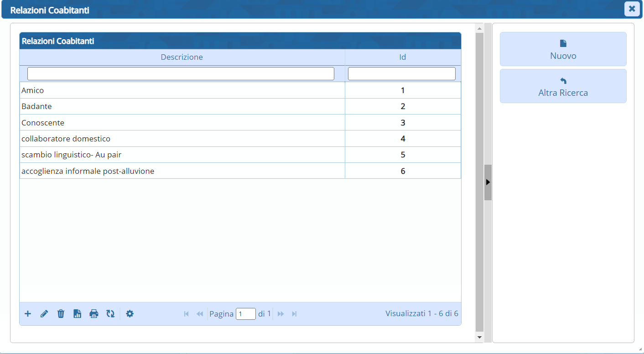This screenshot has height=354, width=644.
Task: Refresh the table with reload icon
Action: point(110,314)
